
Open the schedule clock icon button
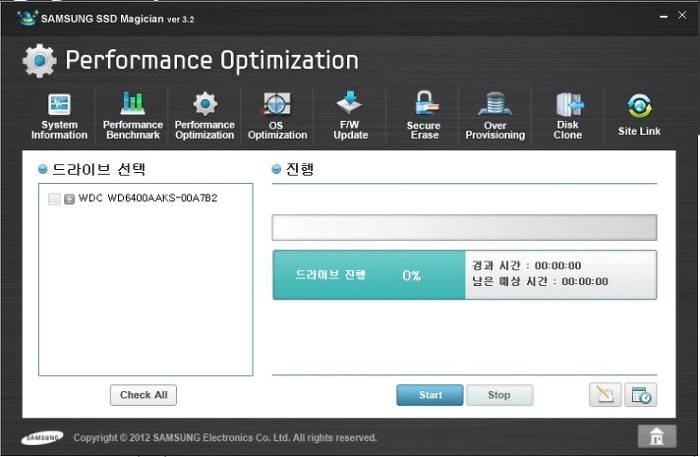coord(641,395)
